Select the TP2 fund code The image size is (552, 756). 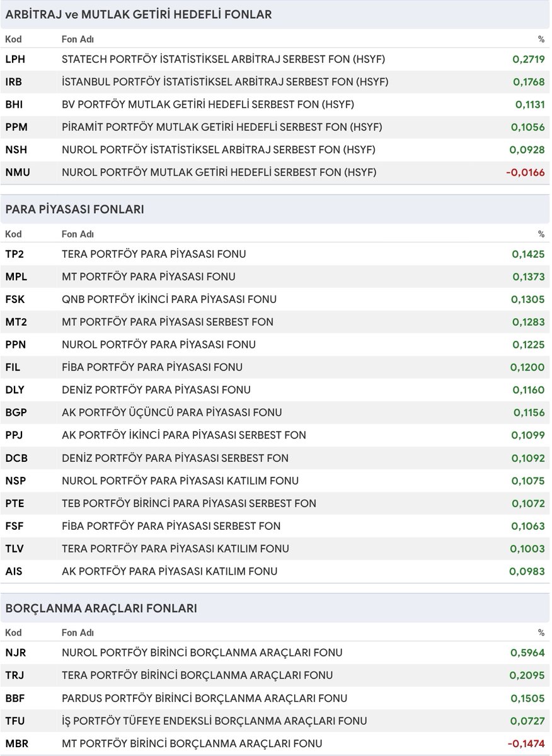coord(15,254)
